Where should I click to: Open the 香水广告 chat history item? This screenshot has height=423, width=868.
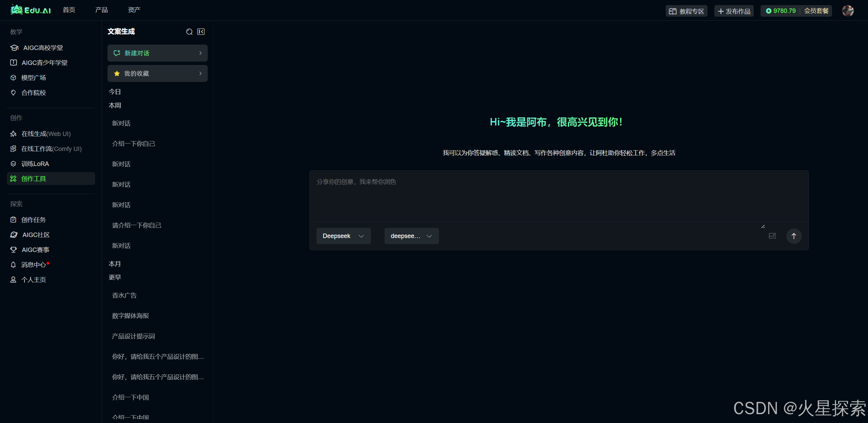tap(124, 295)
